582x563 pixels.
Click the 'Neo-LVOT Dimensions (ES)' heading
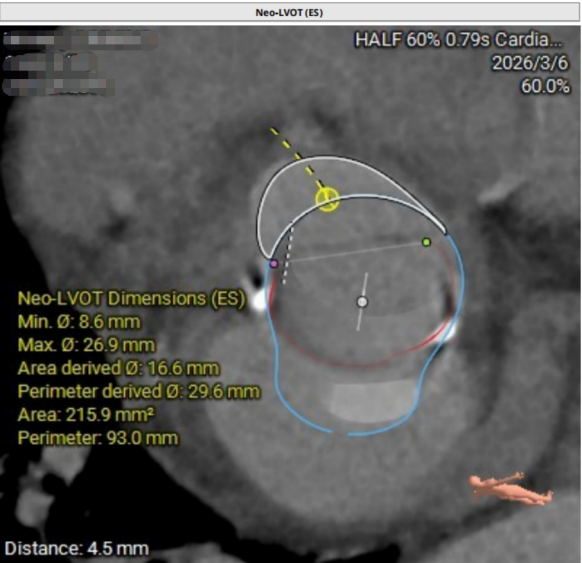(131, 298)
